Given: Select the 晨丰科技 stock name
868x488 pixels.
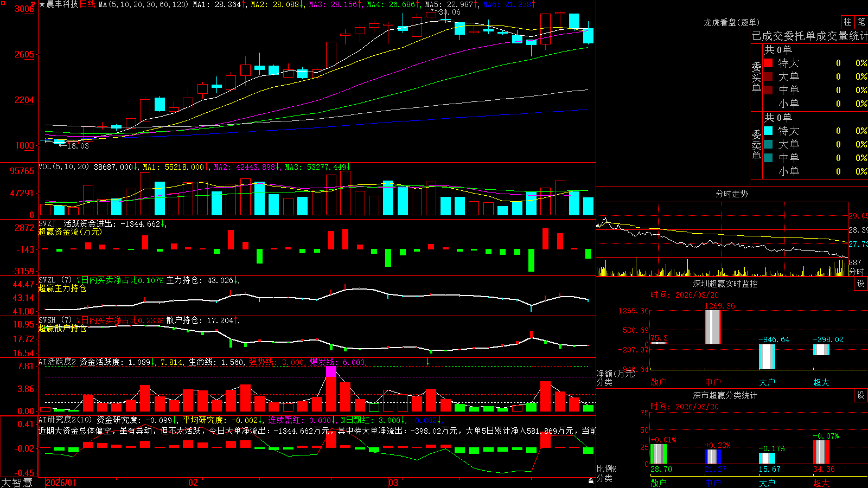Looking at the screenshot, I should (62, 4).
